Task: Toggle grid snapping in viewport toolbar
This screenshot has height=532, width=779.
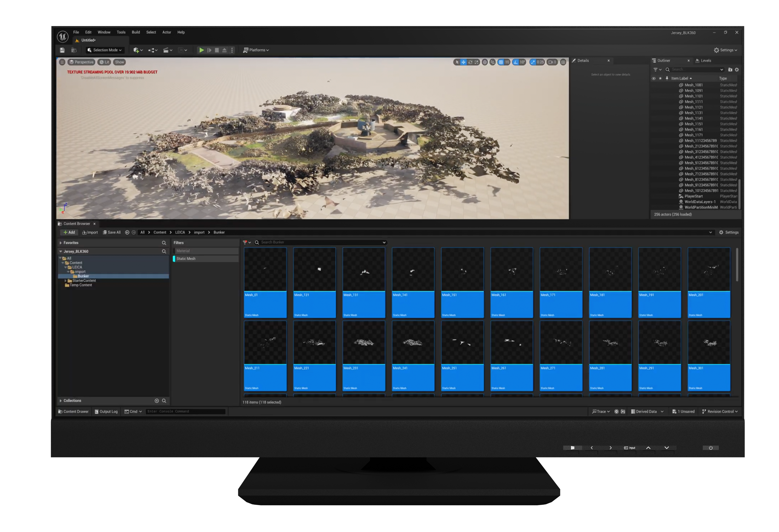Action: pos(501,62)
